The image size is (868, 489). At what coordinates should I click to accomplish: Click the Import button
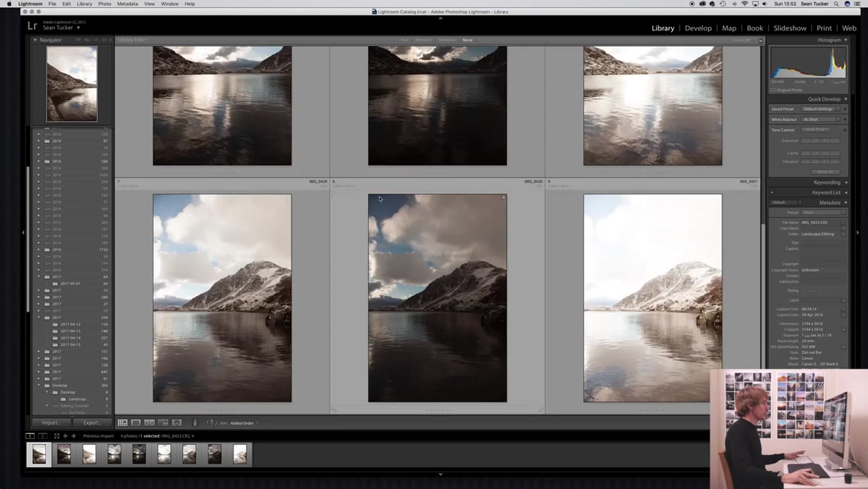click(51, 422)
